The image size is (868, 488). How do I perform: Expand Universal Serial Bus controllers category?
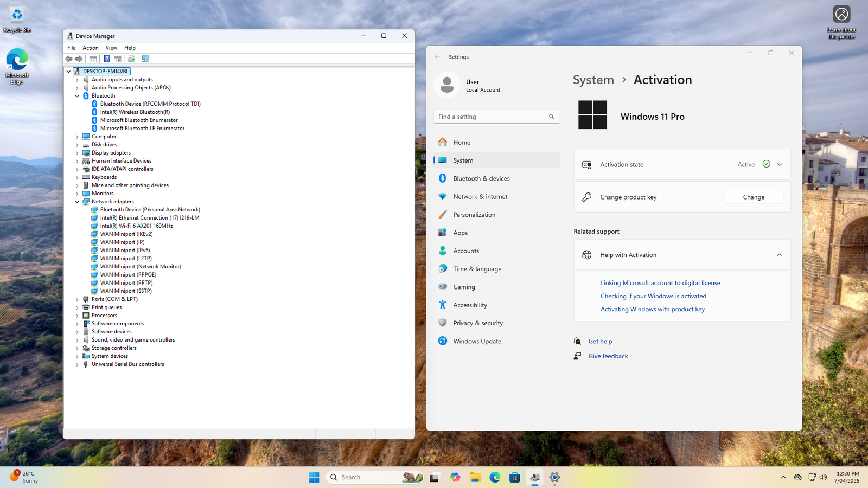(x=77, y=364)
